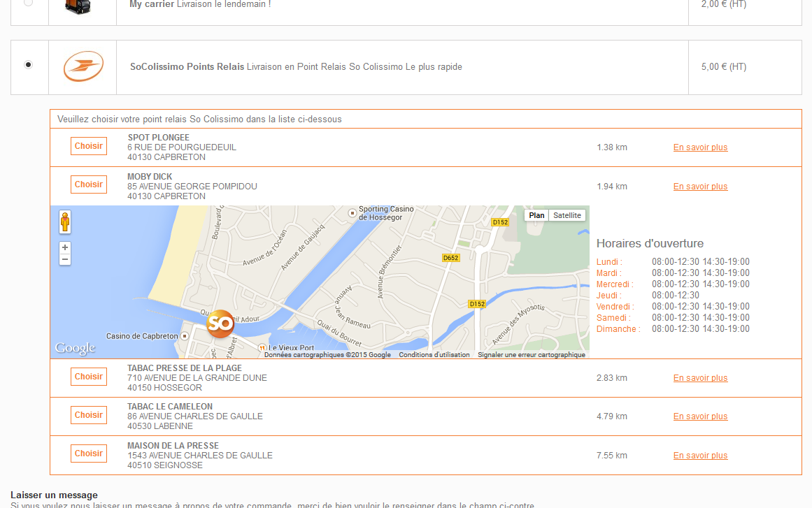Click 1.94 km distance value

click(x=611, y=187)
